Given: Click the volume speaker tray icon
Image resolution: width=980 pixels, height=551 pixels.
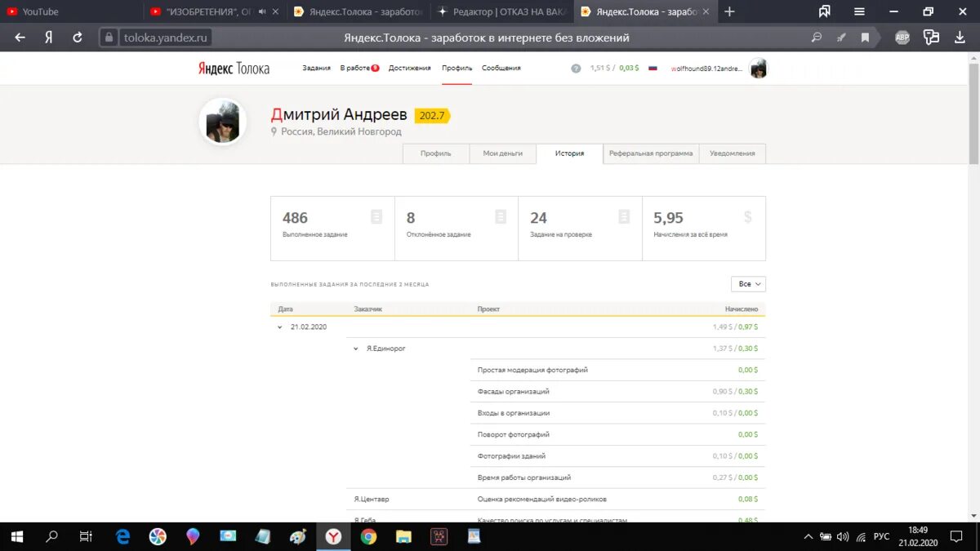Looking at the screenshot, I should 842,536.
